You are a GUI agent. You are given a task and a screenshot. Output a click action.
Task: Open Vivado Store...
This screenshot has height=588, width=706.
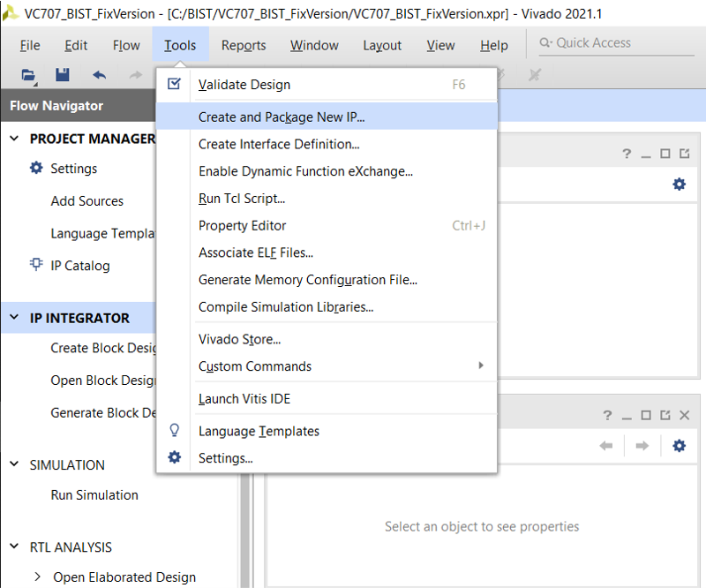click(327, 339)
